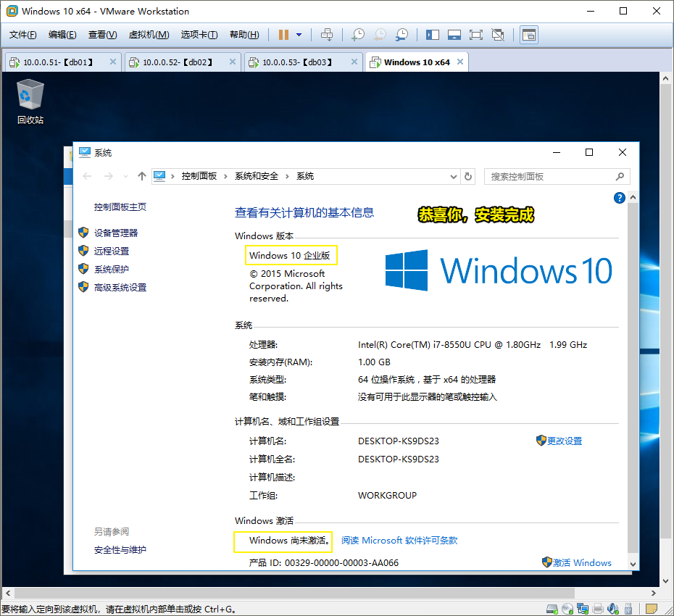Click the hard disk status bar icon
This screenshot has height=616, width=674.
tap(552, 609)
